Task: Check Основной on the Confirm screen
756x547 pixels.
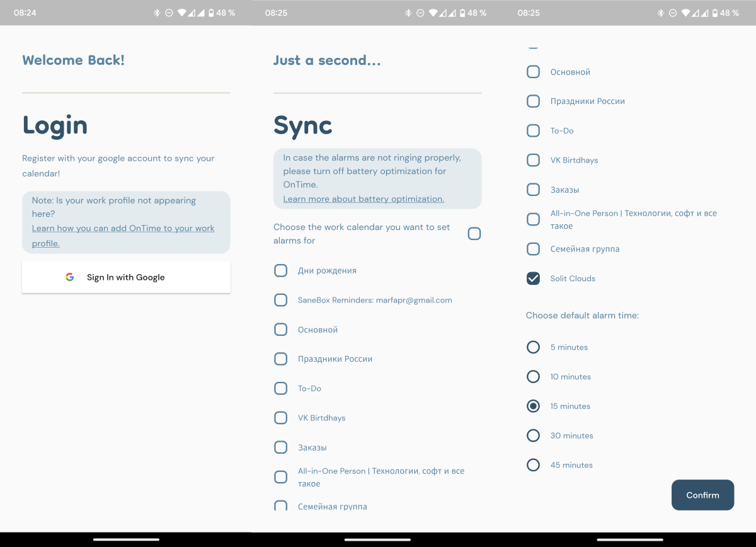Action: (x=534, y=72)
